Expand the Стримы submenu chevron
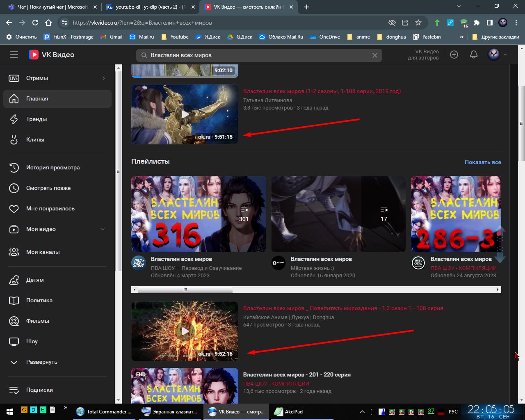Viewport: 525px width, 420px height. tap(103, 78)
